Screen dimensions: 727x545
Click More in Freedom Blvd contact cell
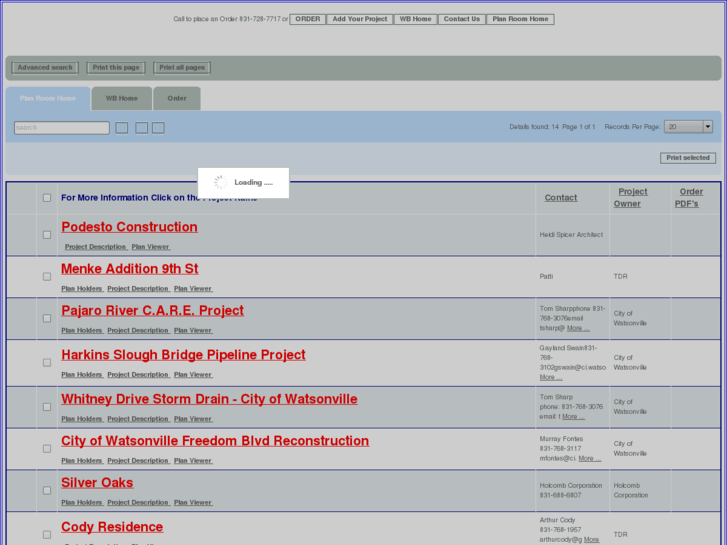[x=590, y=458]
